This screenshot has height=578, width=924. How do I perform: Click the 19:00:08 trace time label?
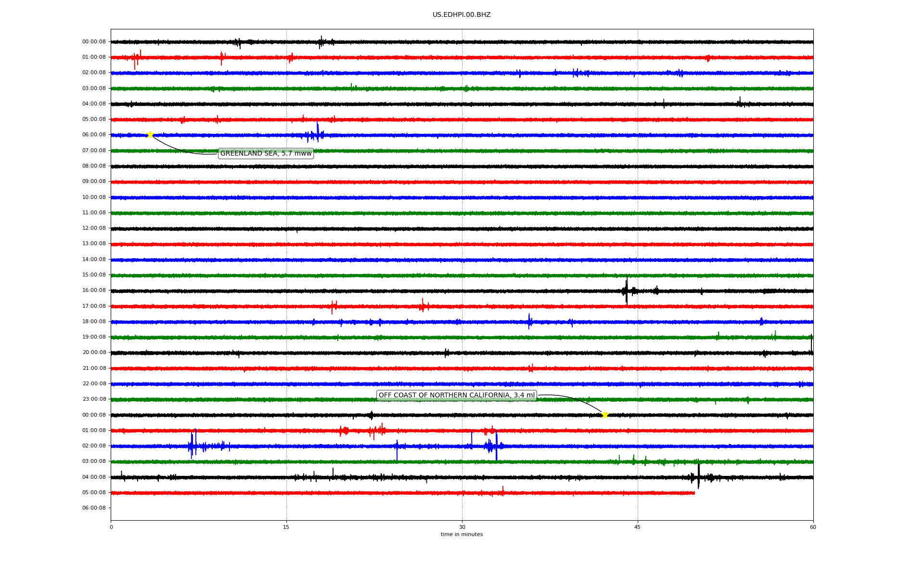94,337
